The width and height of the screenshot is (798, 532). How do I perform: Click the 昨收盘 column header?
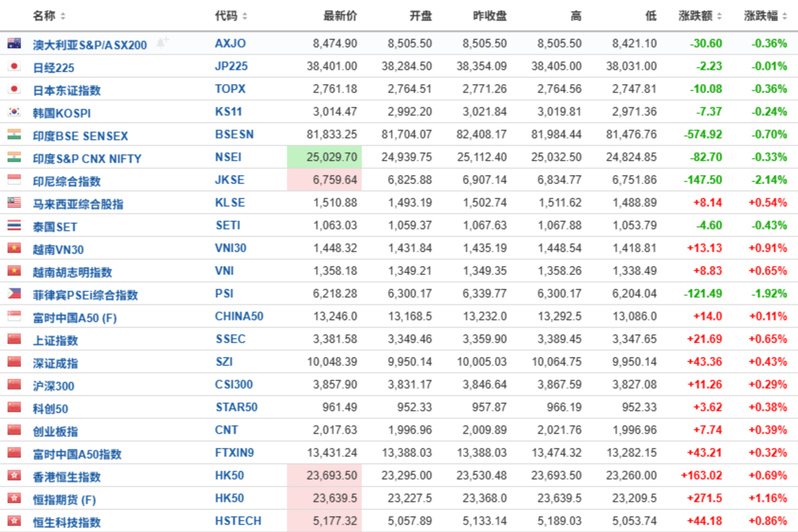pos(490,16)
